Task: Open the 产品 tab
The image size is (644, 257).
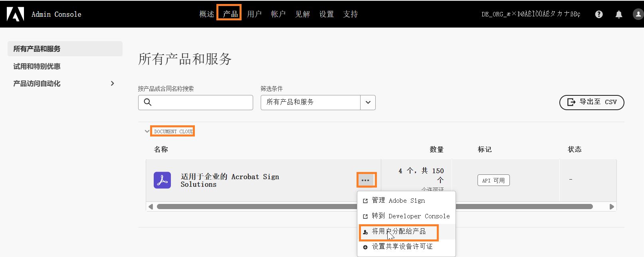Action: 230,14
